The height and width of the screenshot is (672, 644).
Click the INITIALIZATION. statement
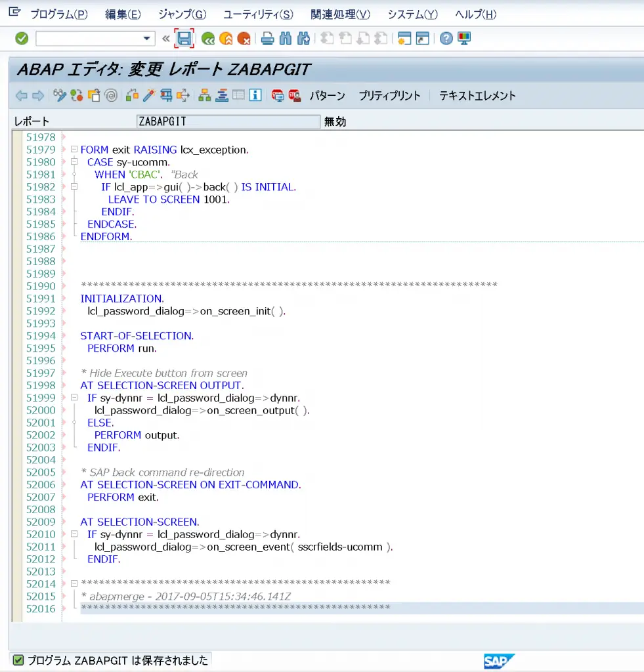[x=122, y=299]
